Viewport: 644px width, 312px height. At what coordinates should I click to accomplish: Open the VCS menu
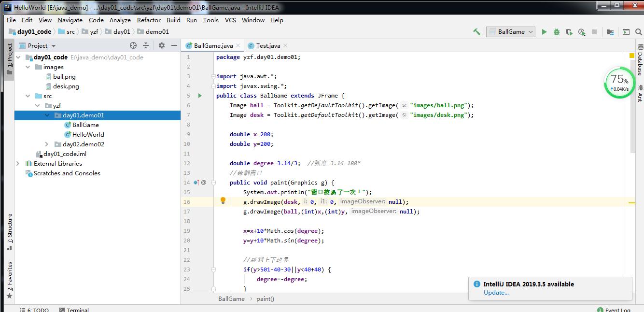click(x=231, y=20)
